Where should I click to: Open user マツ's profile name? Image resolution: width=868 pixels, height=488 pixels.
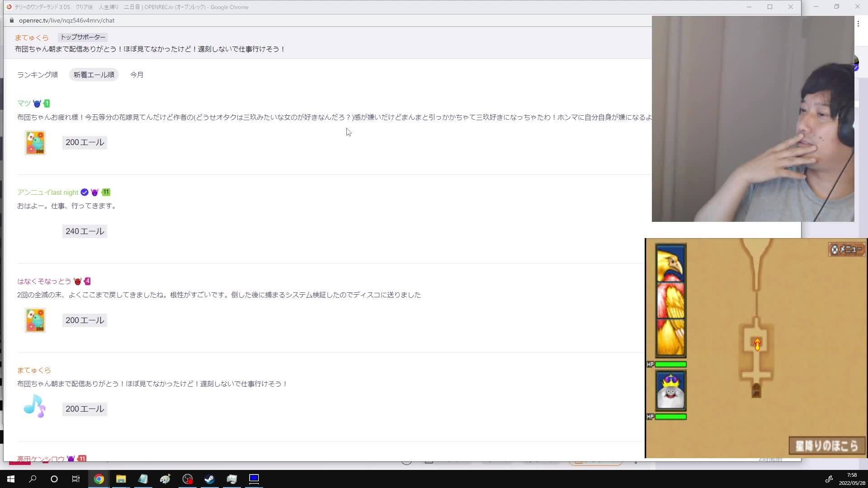click(x=24, y=103)
